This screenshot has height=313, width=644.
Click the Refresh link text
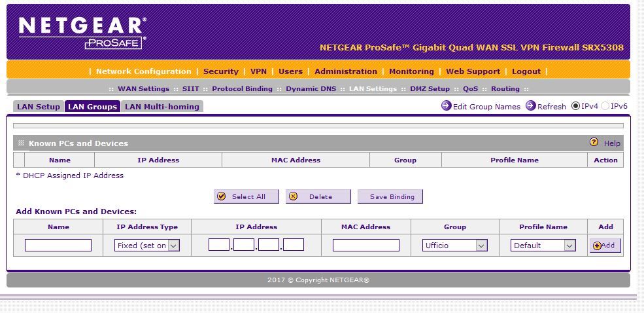coord(552,107)
